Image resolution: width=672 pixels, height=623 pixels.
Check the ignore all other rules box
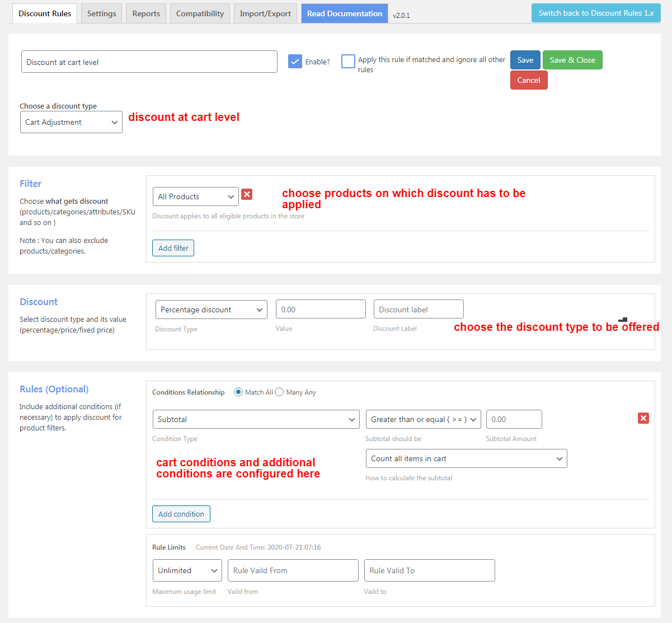pos(348,61)
